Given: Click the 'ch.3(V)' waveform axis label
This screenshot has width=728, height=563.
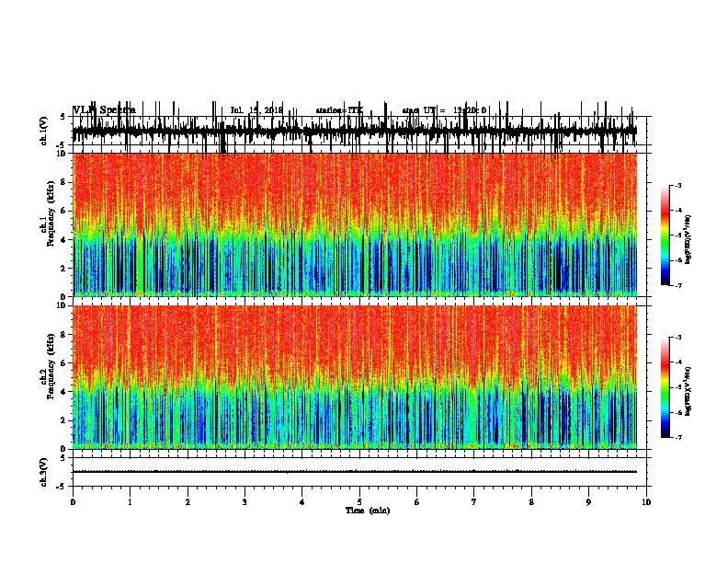Looking at the screenshot, I should pyautogui.click(x=44, y=472).
